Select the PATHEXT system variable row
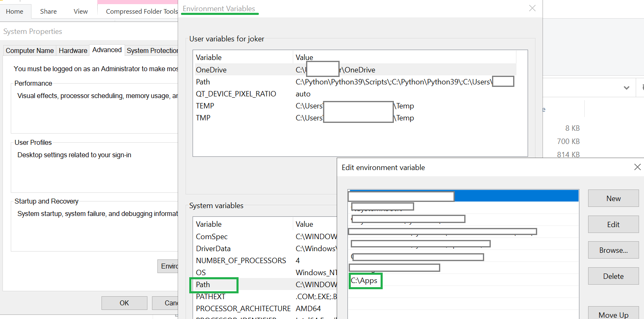The width and height of the screenshot is (644, 319). [x=211, y=297]
